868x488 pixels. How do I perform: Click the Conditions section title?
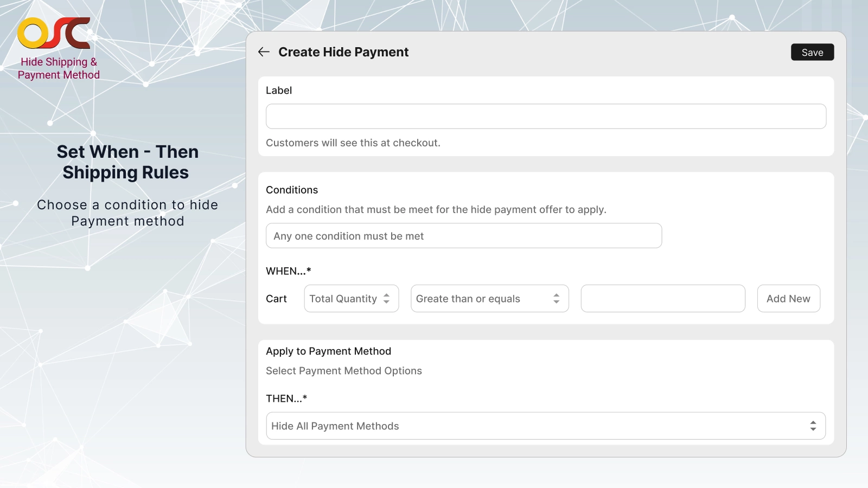point(292,190)
